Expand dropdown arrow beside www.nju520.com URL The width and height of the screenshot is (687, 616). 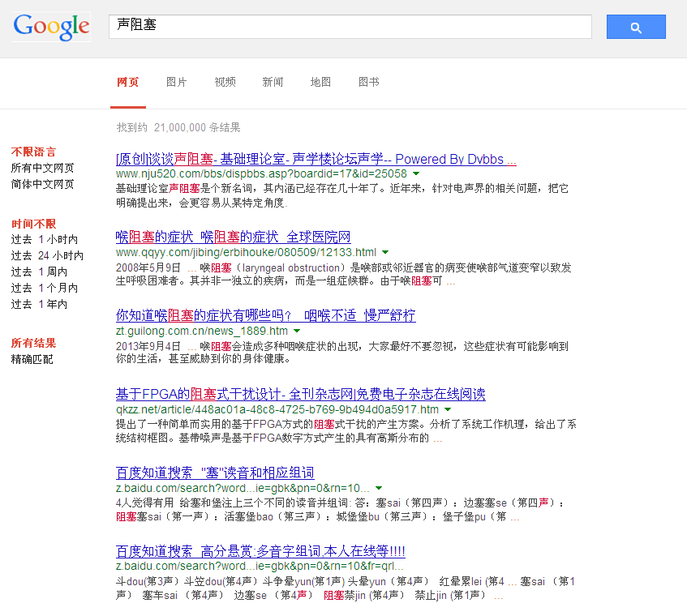(x=416, y=173)
